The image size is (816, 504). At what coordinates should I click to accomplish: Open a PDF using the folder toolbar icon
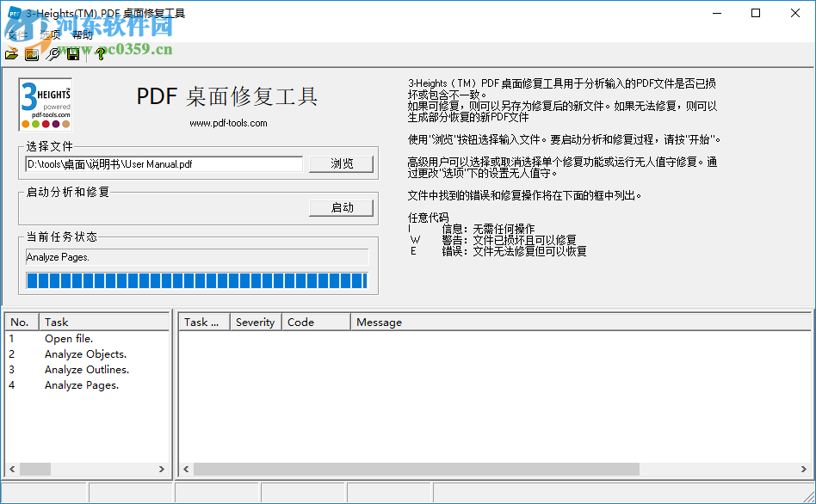(12, 53)
